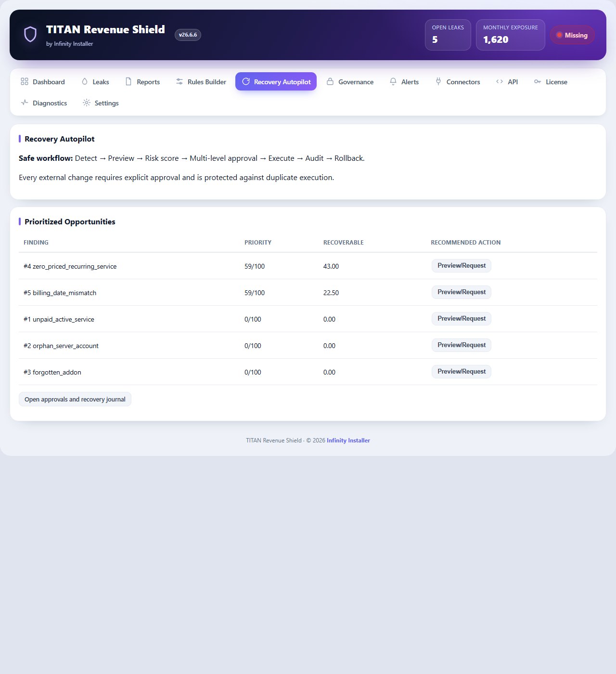Select the Recovery Autopilot tab
Screen dimensions: 616x674
(x=276, y=82)
